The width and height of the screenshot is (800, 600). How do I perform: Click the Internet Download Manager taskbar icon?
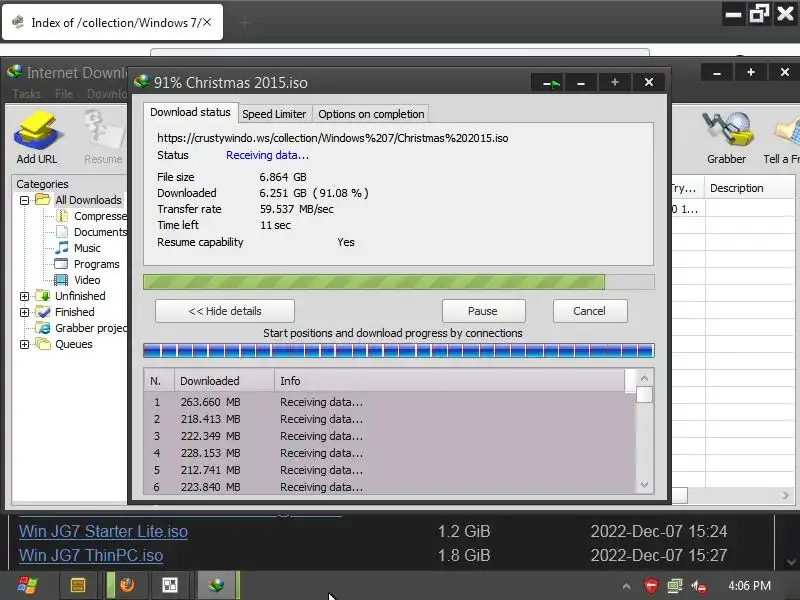(216, 585)
